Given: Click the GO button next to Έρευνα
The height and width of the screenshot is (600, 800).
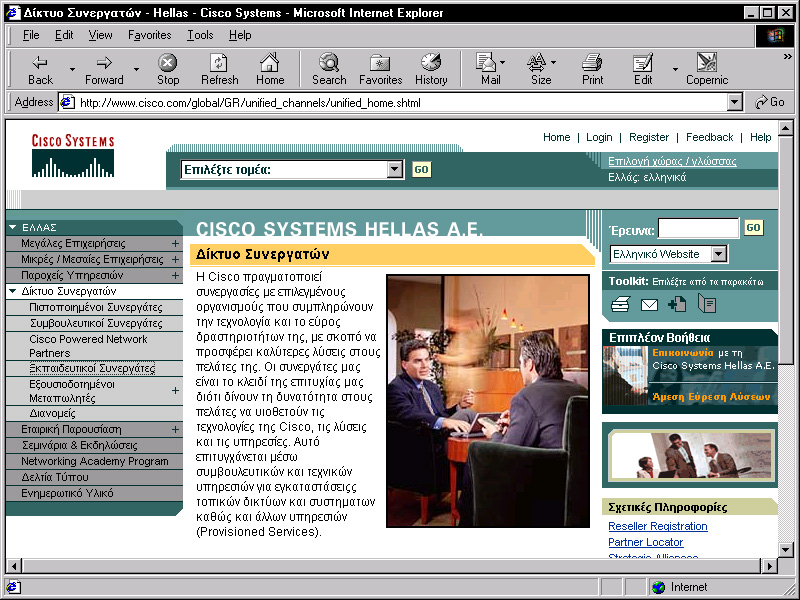Looking at the screenshot, I should pyautogui.click(x=754, y=228).
